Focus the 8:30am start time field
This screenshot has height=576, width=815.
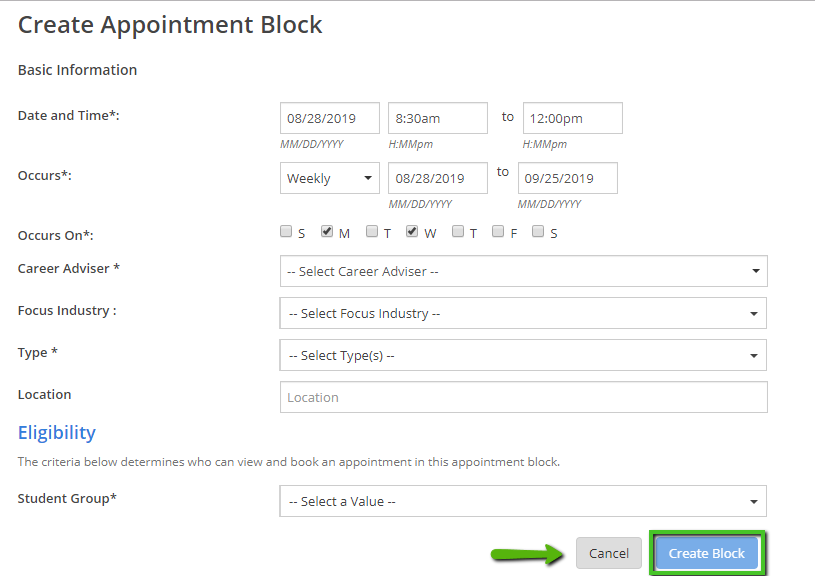point(438,118)
